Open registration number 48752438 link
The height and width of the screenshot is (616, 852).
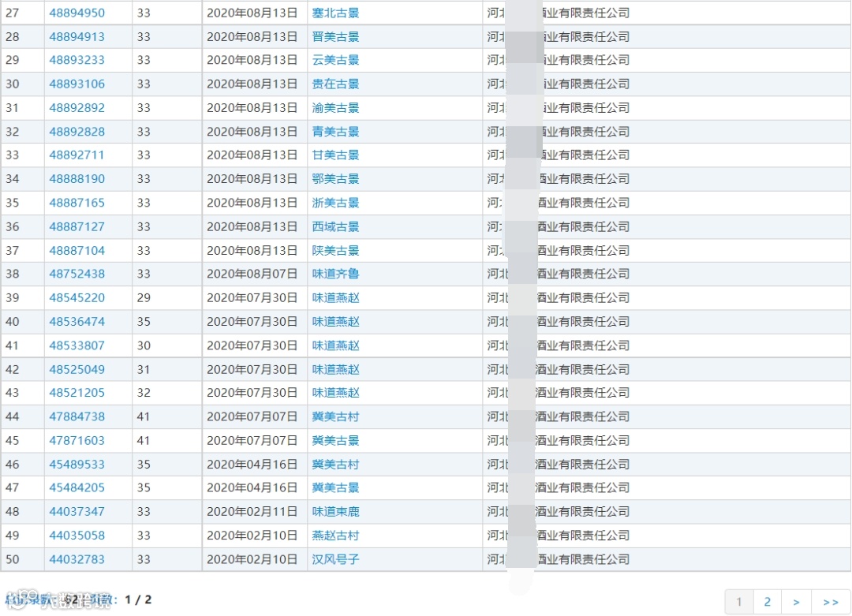pyautogui.click(x=77, y=274)
